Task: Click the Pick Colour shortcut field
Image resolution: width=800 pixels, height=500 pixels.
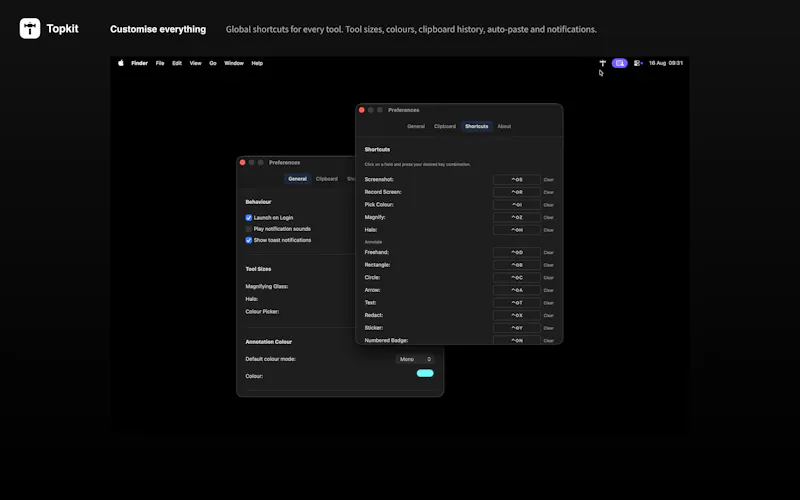Action: 517,205
